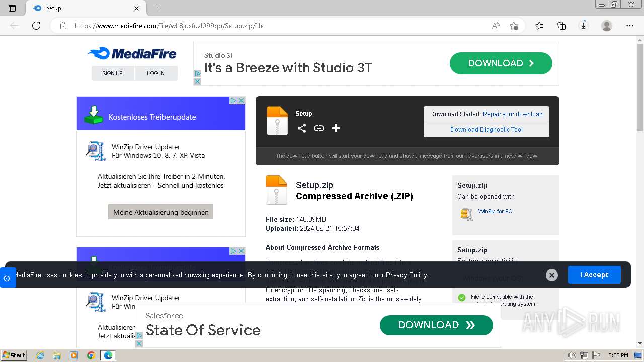The height and width of the screenshot is (362, 644).
Task: Click Meine Aktualisierung beginnen button
Action: click(x=161, y=212)
